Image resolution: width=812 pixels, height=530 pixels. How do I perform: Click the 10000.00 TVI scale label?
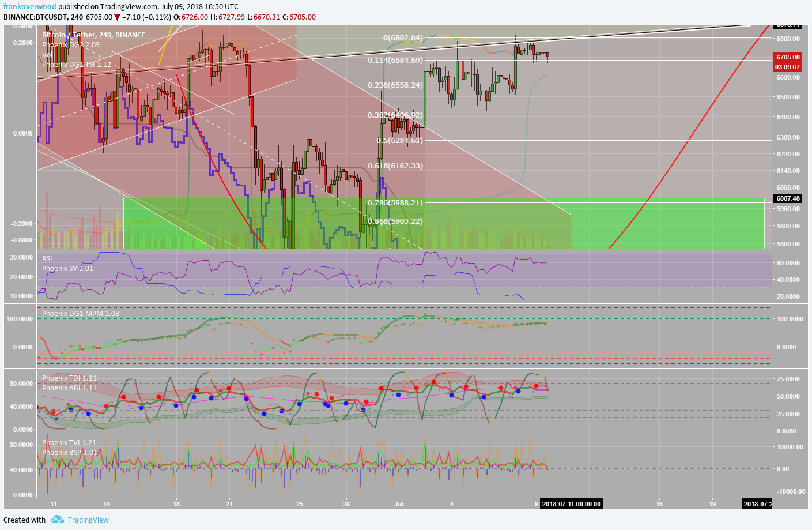790,446
